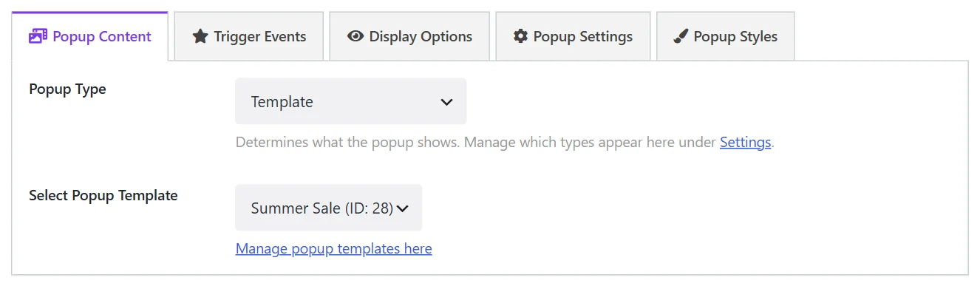Open the Summer Sale template dropdown
Viewport: 980px width, 286px height.
pyautogui.click(x=329, y=208)
